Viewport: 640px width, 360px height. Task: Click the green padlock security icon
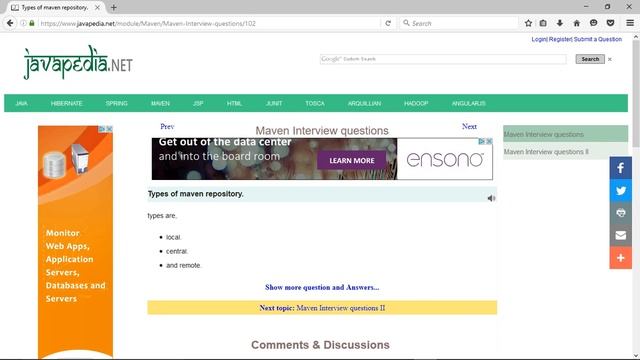click(32, 23)
